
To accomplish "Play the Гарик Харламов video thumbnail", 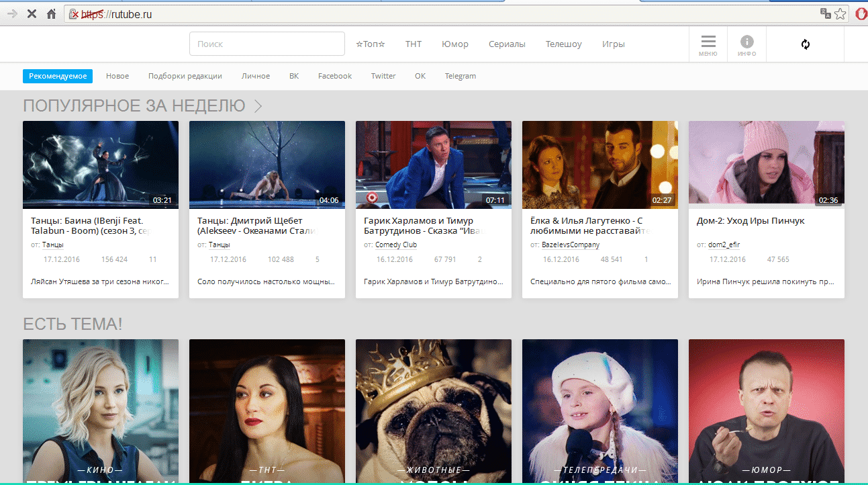I will 434,165.
